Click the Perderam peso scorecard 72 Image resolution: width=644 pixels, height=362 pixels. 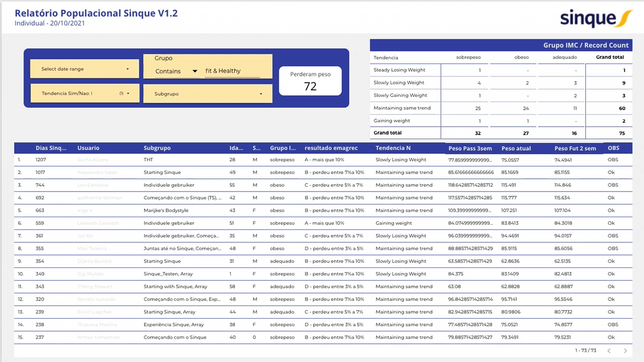pyautogui.click(x=310, y=81)
